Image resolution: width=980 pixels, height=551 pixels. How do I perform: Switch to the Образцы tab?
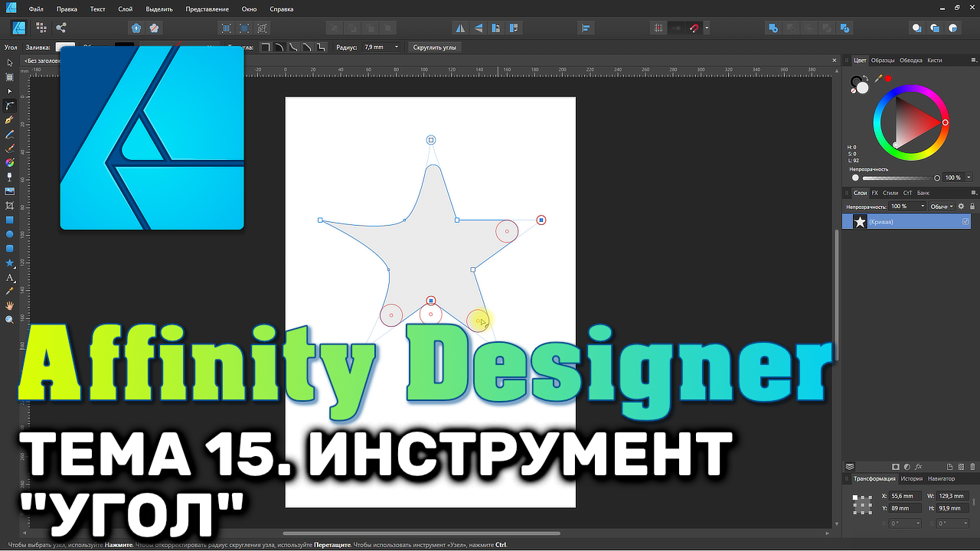pos(883,60)
